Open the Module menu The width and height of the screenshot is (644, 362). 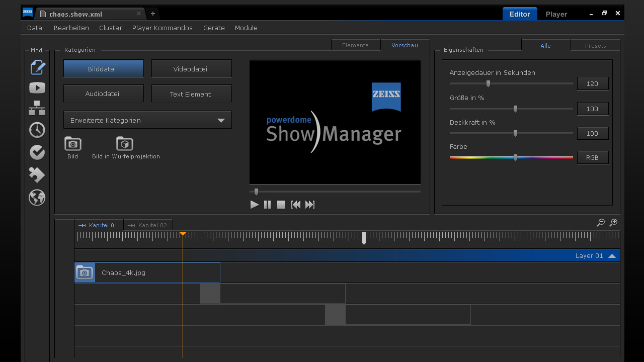pyautogui.click(x=246, y=28)
